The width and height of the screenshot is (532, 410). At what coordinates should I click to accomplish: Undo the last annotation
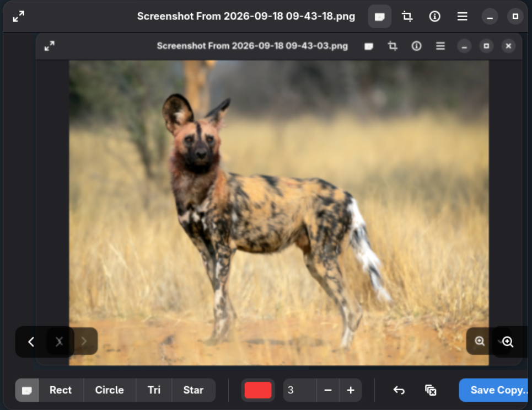click(x=399, y=390)
